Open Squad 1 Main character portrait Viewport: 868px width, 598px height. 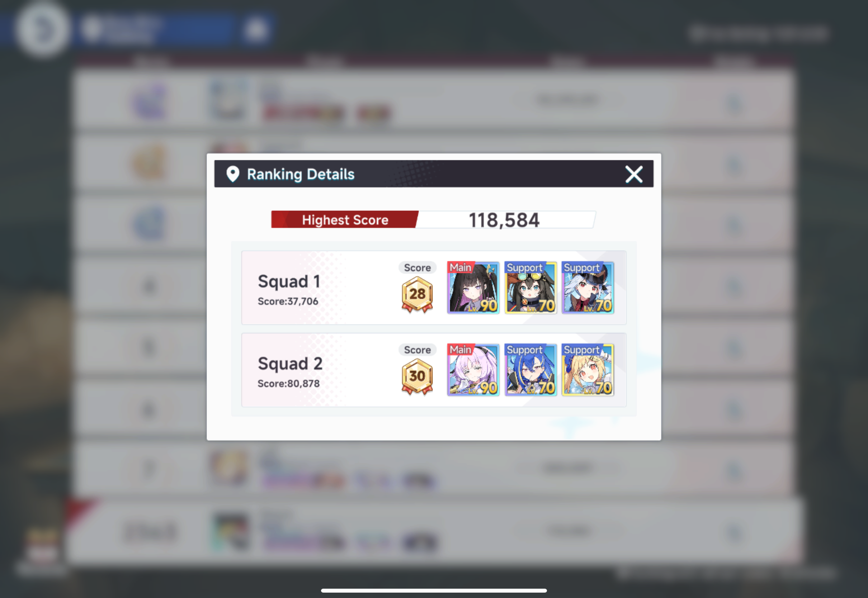473,288
